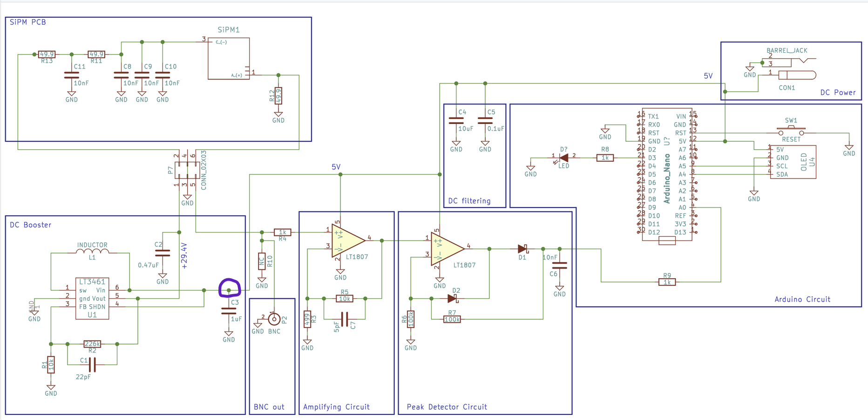Click the "BARREL_JACK" text

click(787, 50)
